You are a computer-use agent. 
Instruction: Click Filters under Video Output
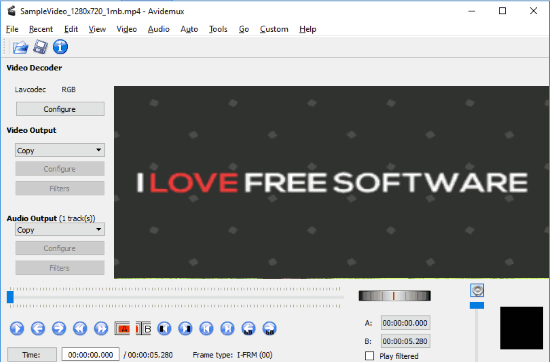(60, 188)
